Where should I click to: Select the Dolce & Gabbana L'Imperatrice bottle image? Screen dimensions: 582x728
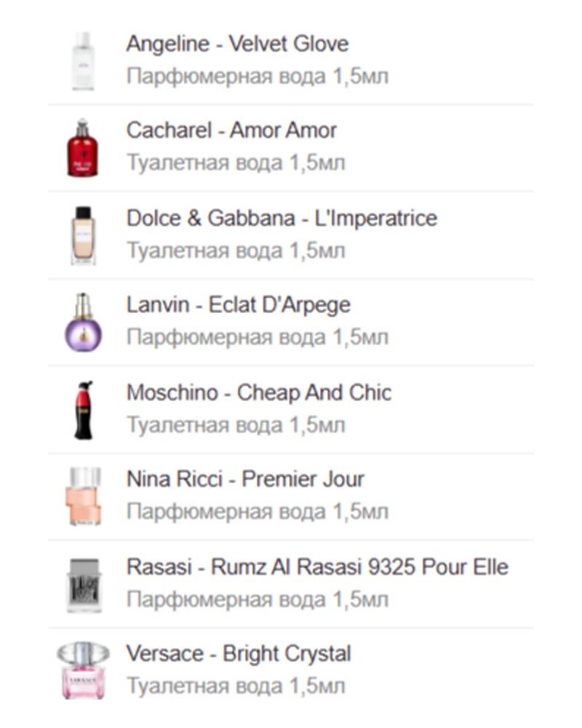pos(83,235)
